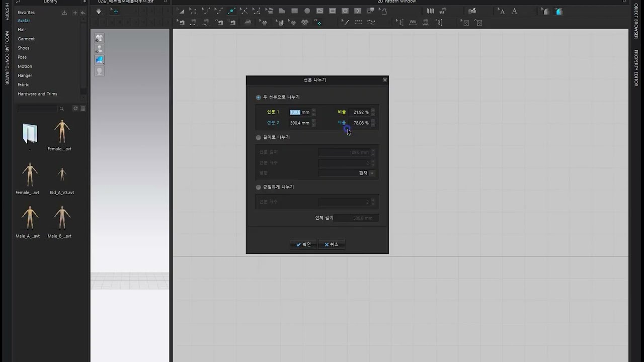
Task: Select the Circle (Ellipse) pattern tool
Action: pyautogui.click(x=307, y=11)
